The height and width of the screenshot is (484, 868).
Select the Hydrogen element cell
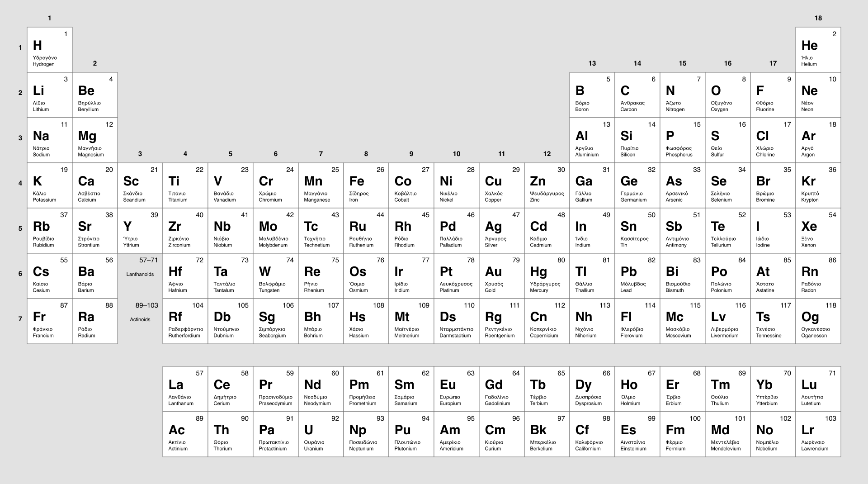(50, 50)
